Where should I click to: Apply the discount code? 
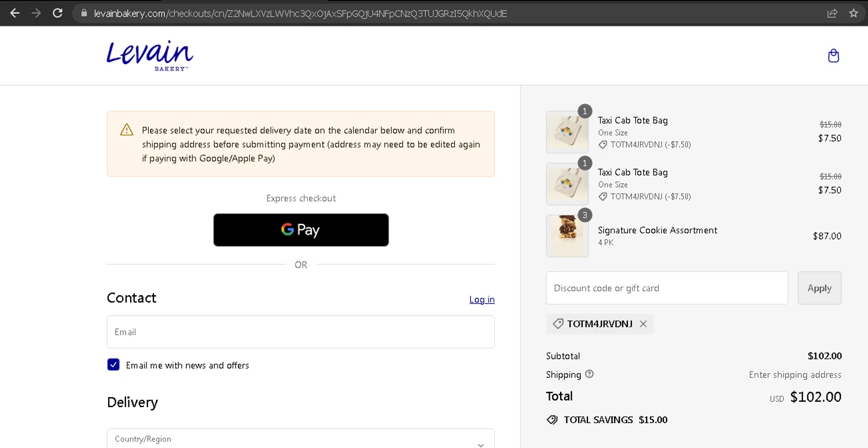tap(819, 288)
